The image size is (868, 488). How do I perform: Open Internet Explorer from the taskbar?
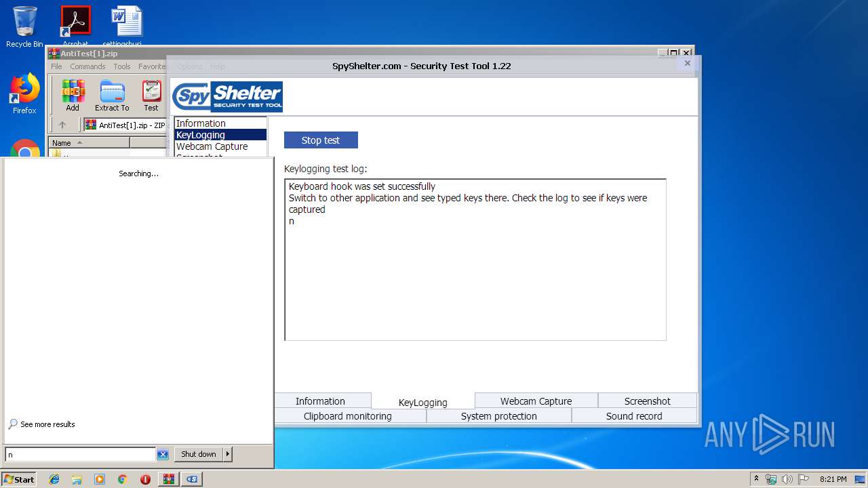[54, 479]
